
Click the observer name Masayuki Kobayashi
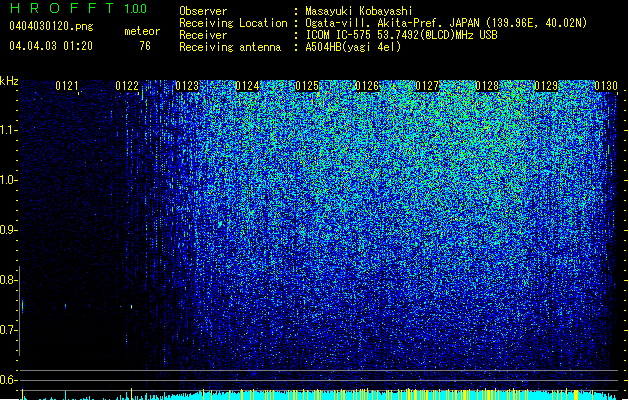tap(358, 11)
